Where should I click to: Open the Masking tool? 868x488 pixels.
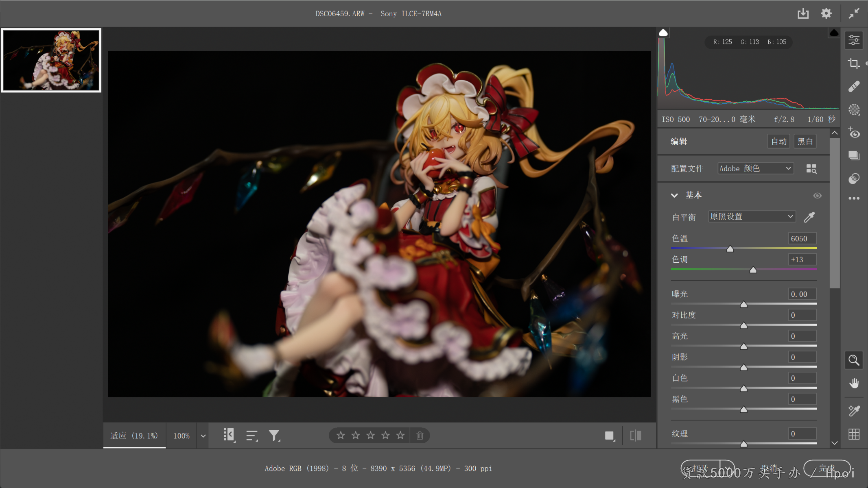pos(854,109)
